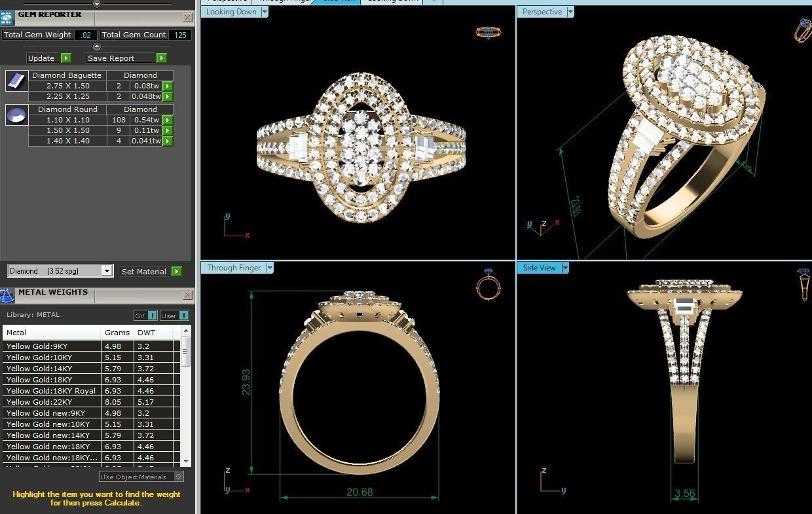Select the Yellow Gold new:18KY row
The image size is (812, 514).
coord(92,447)
